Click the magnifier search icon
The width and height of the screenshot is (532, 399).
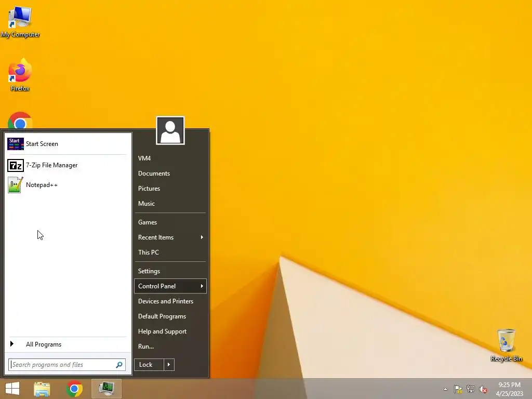(119, 365)
